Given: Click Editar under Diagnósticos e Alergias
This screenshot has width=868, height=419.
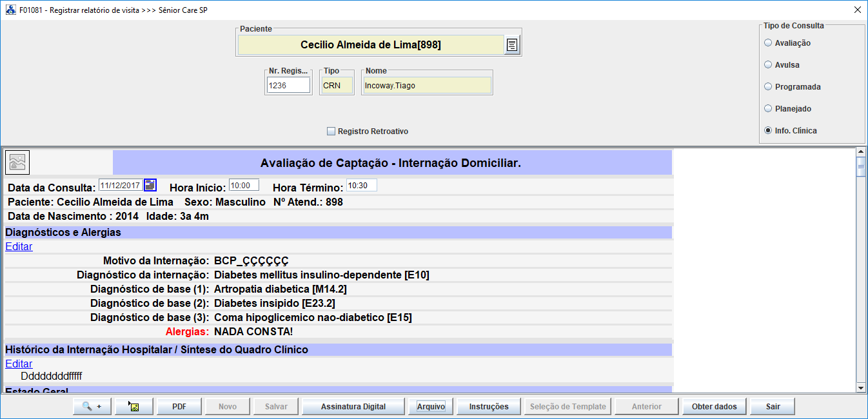Looking at the screenshot, I should coord(19,246).
